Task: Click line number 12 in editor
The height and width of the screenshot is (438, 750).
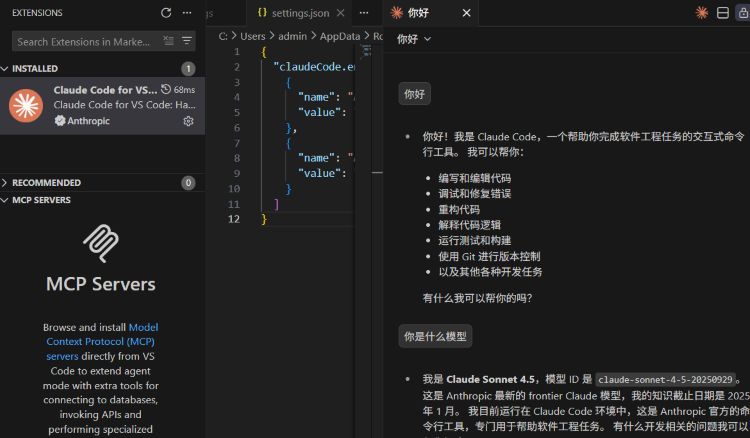Action: click(x=234, y=219)
